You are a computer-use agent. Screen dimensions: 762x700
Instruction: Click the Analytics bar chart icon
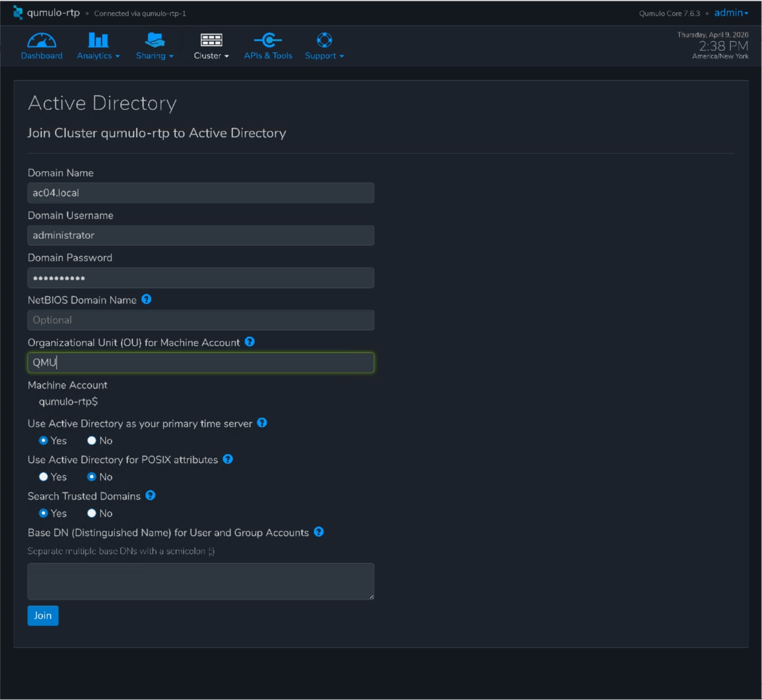98,40
